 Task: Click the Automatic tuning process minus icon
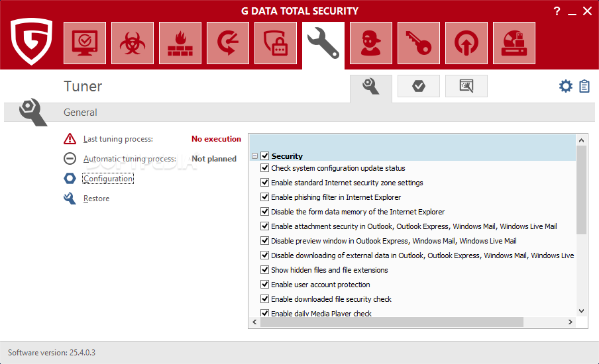[70, 158]
